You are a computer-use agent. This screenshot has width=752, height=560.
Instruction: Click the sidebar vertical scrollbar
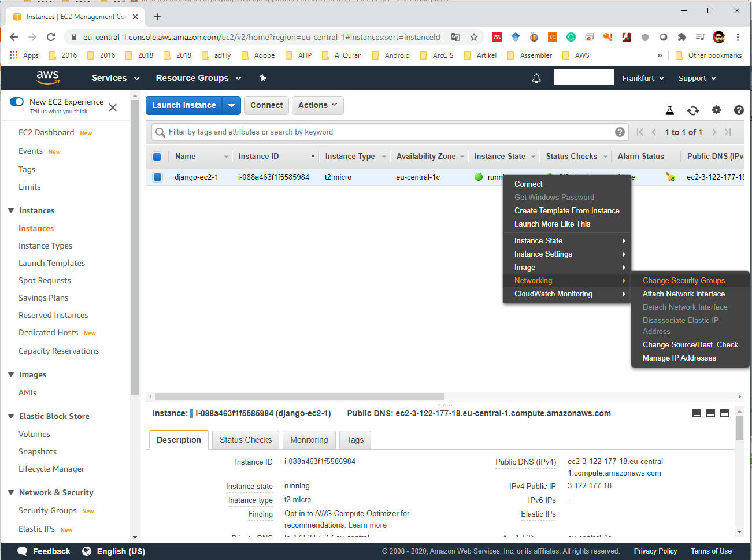tap(135, 249)
